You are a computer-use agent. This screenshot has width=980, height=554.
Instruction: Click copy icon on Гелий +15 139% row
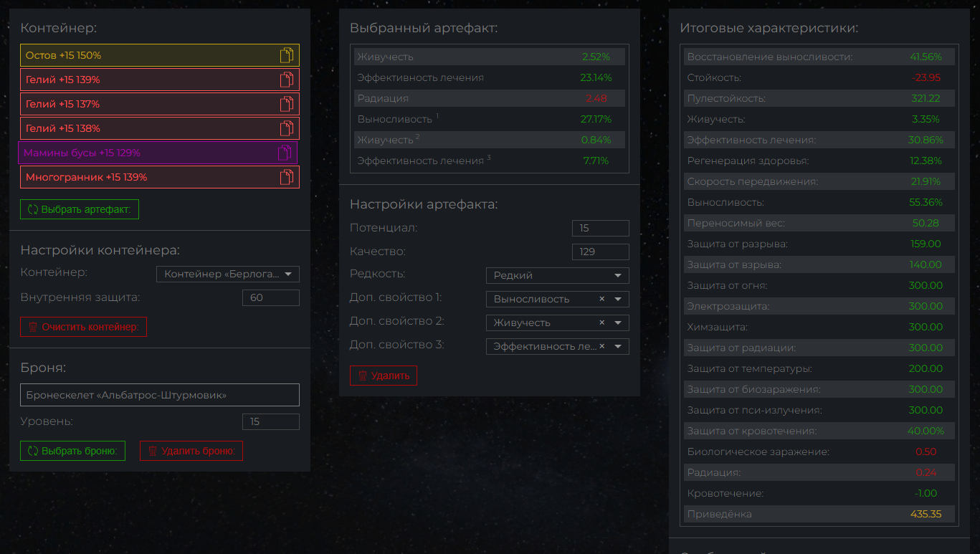tap(287, 80)
